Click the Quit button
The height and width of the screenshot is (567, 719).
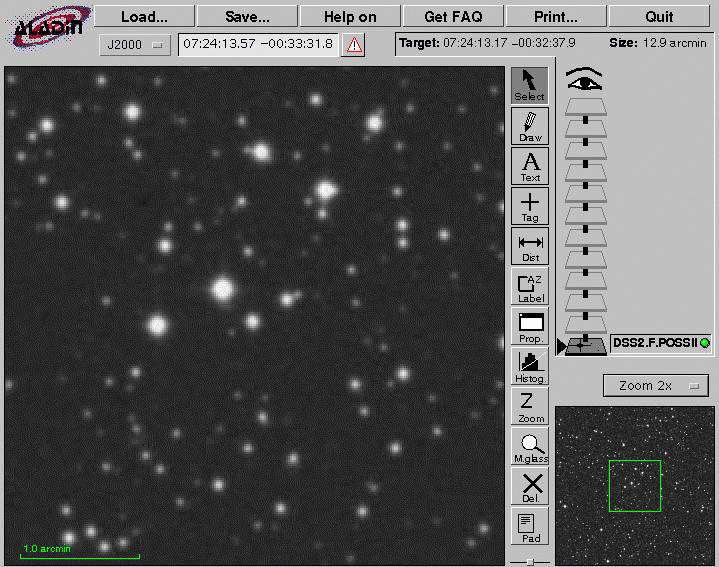coord(659,17)
